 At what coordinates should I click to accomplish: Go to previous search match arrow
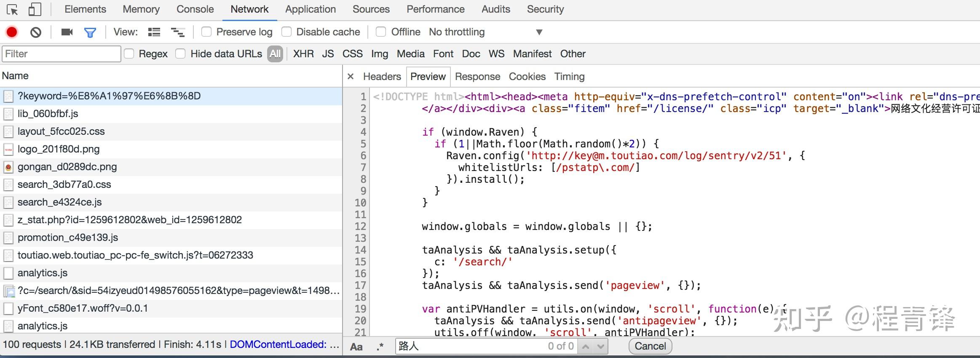[585, 346]
